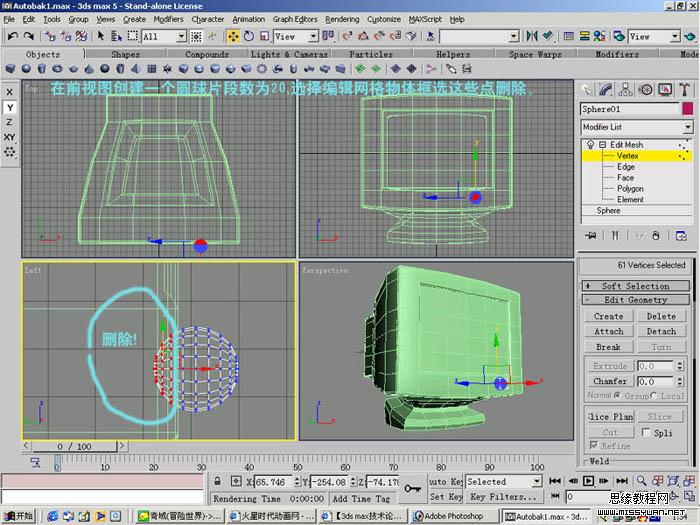The width and height of the screenshot is (700, 525).
Task: Go to the start frame
Action: coord(555,481)
